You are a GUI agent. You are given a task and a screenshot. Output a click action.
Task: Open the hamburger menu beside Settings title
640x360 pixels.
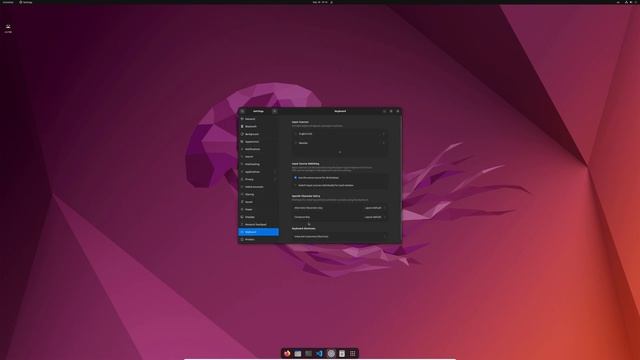274,111
